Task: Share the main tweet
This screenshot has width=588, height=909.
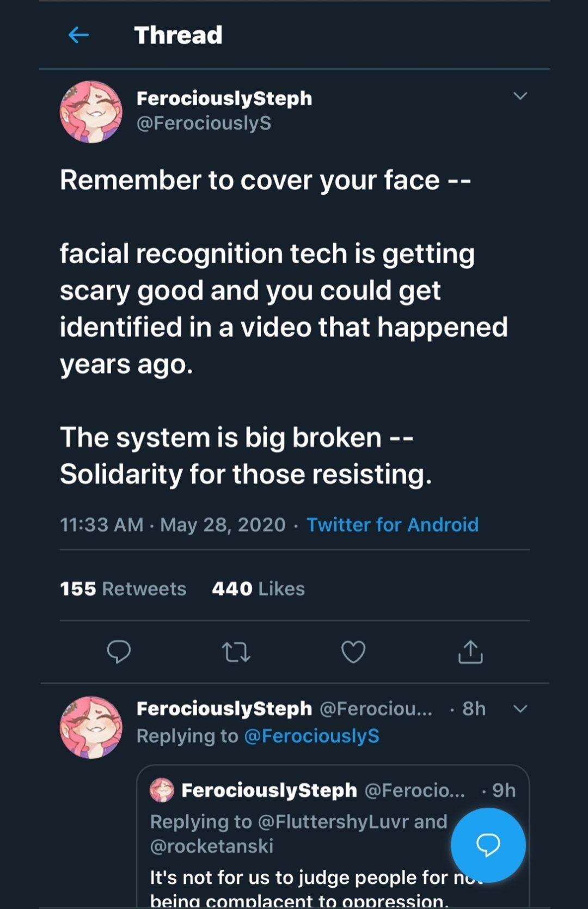Action: tap(470, 652)
